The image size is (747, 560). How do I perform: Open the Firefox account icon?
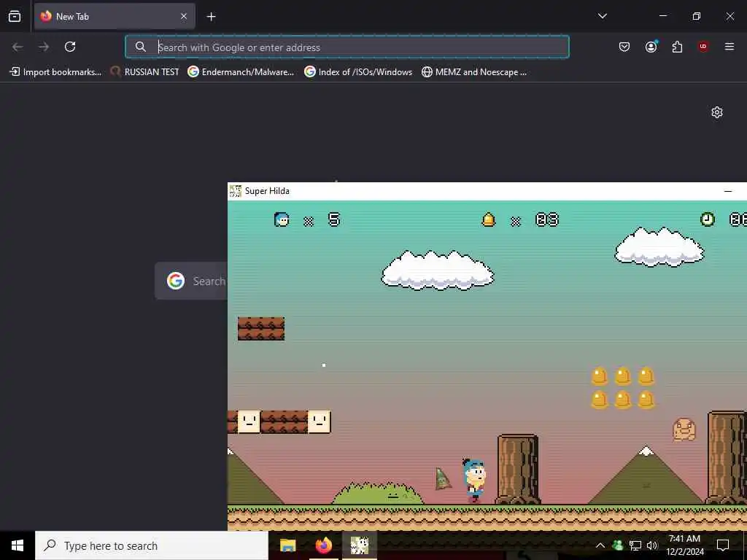651,47
